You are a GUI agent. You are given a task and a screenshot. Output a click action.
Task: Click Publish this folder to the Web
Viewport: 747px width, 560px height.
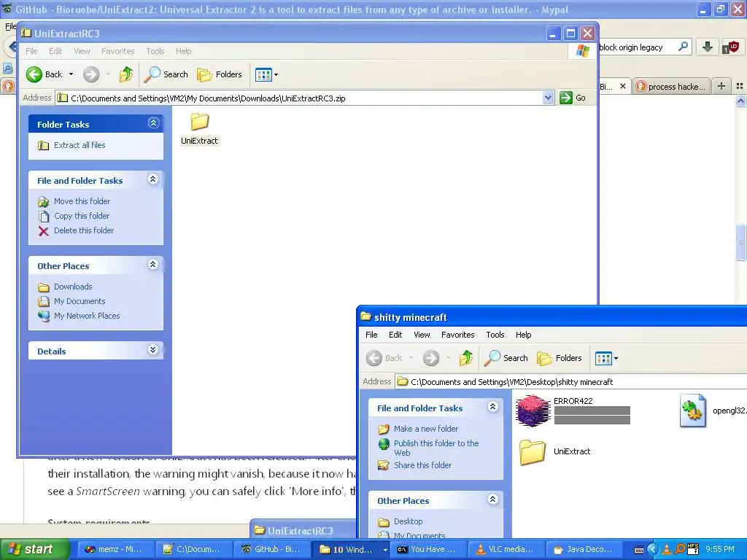click(x=436, y=448)
